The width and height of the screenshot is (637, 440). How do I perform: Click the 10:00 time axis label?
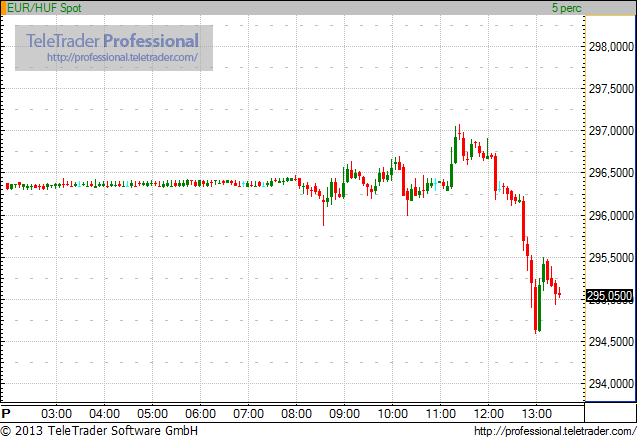392,414
